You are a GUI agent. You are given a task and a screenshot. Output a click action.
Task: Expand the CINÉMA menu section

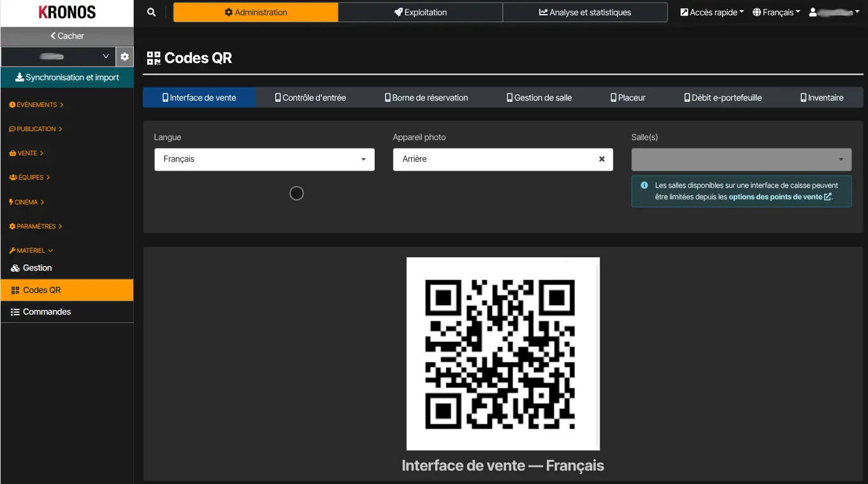tap(27, 202)
